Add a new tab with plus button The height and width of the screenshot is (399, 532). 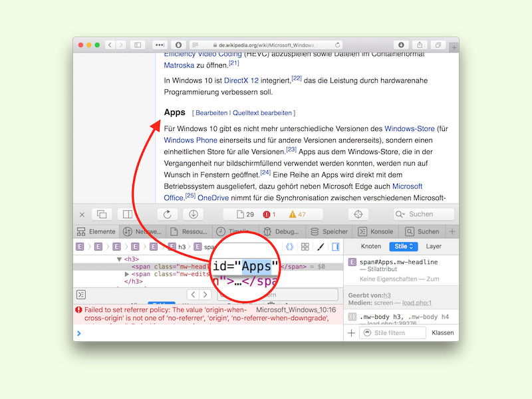click(454, 48)
